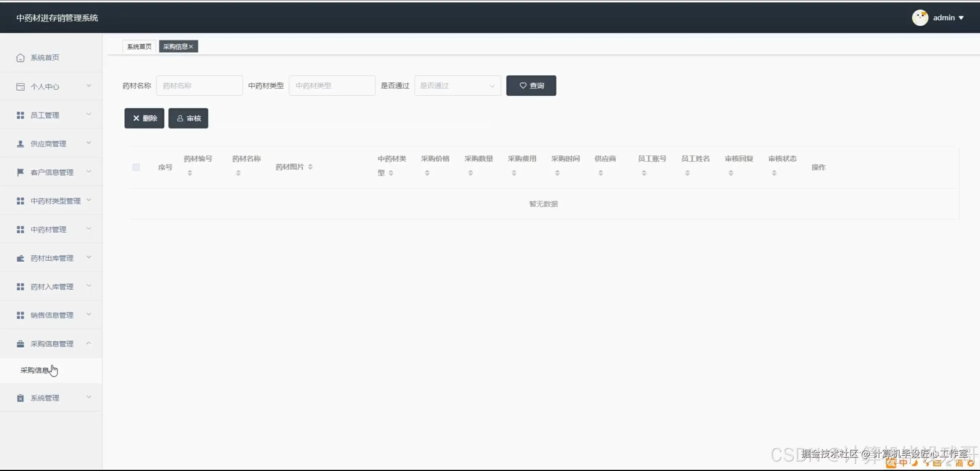
Task: Click the briefcase icon beside 采购信息管理
Action: coord(20,344)
